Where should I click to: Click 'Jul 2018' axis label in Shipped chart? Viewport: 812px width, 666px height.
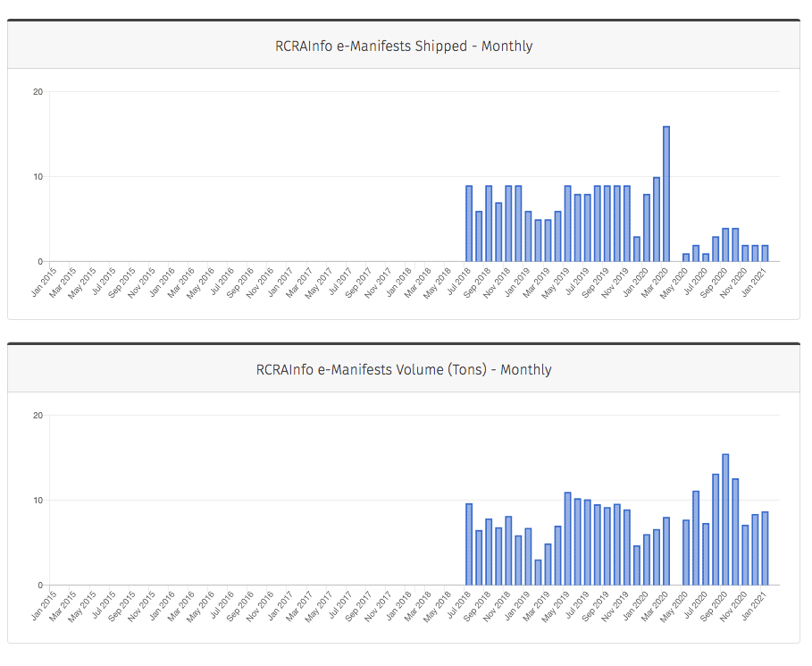[x=459, y=282]
